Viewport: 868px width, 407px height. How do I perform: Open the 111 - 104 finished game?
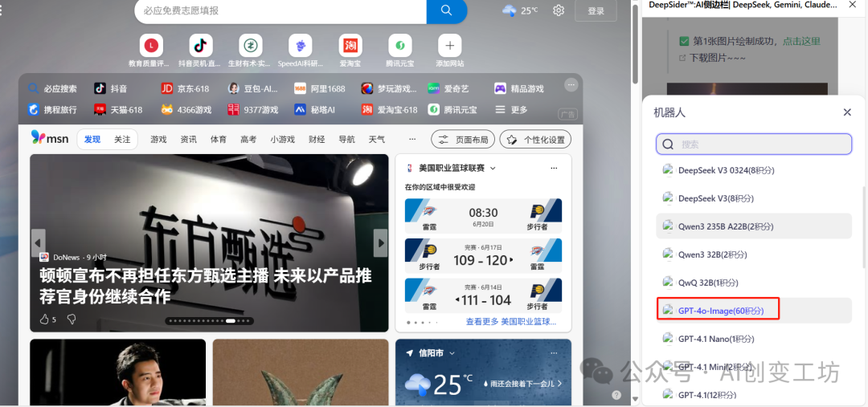click(x=483, y=296)
